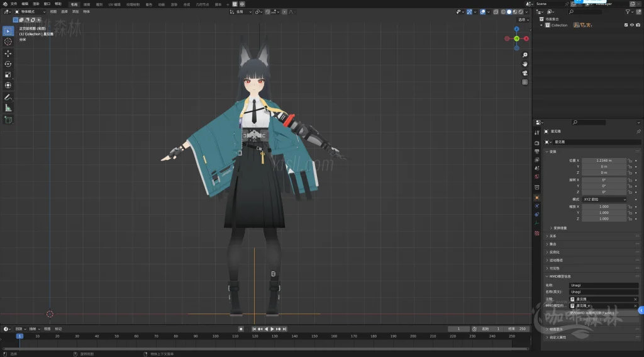Collapse the 变换 Transform panel
Viewport: 644px width, 357px height.
(x=552, y=152)
